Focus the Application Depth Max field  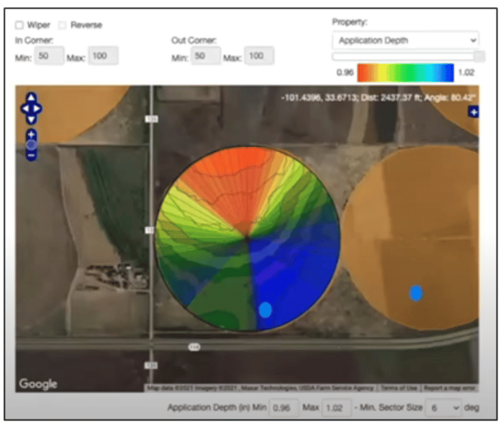pyautogui.click(x=336, y=407)
